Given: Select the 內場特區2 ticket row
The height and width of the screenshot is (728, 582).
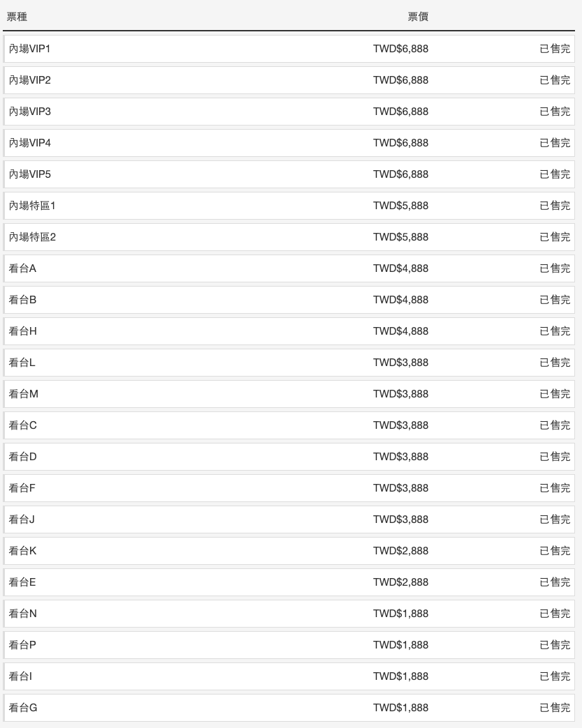Looking at the screenshot, I should pos(289,237).
